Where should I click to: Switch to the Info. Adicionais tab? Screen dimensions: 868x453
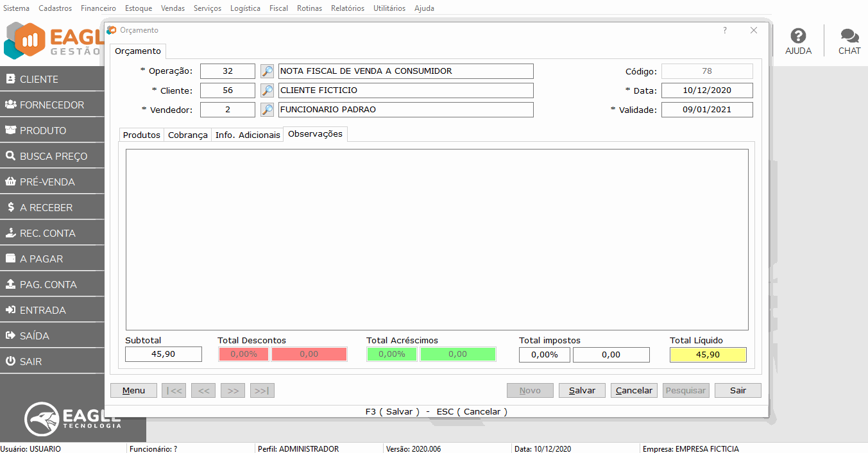(x=248, y=135)
